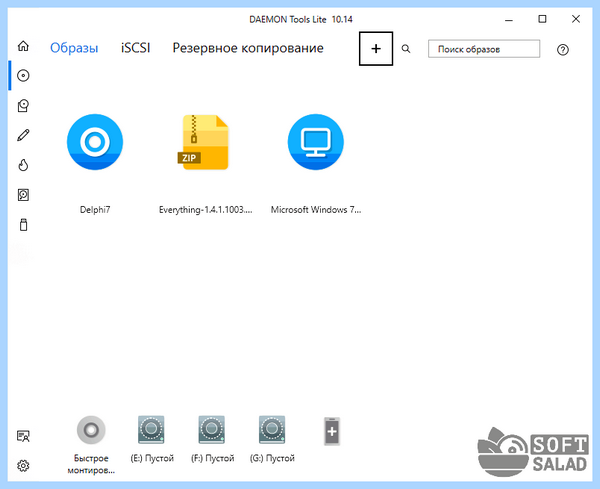Close the DAEMON Tools Lite window
Screen dimensions: 600x489
[x=576, y=19]
